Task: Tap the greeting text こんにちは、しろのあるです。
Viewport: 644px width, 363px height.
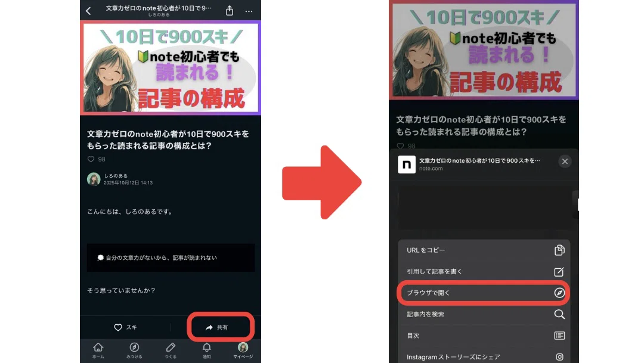Action: 131,212
